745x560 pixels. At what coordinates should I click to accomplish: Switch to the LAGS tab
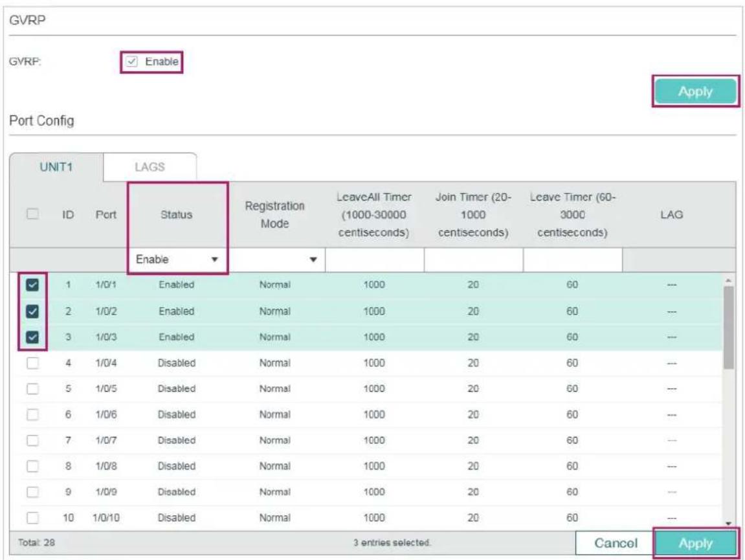pyautogui.click(x=150, y=167)
